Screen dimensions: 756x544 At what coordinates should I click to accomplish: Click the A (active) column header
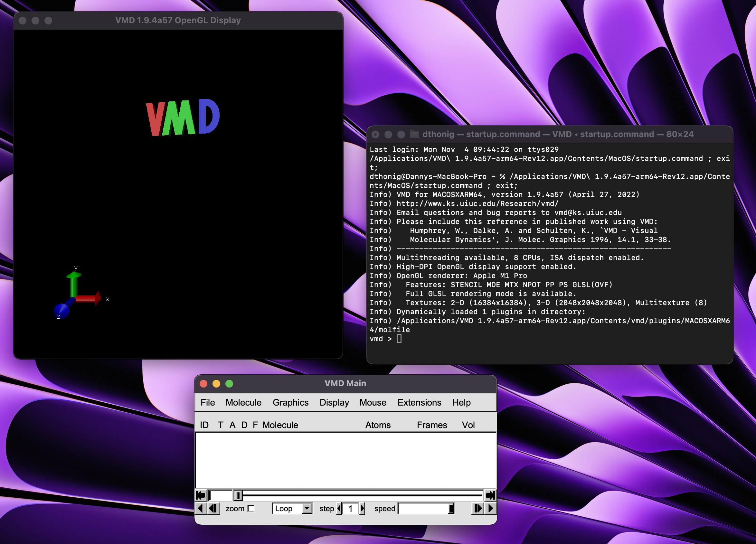pos(232,425)
